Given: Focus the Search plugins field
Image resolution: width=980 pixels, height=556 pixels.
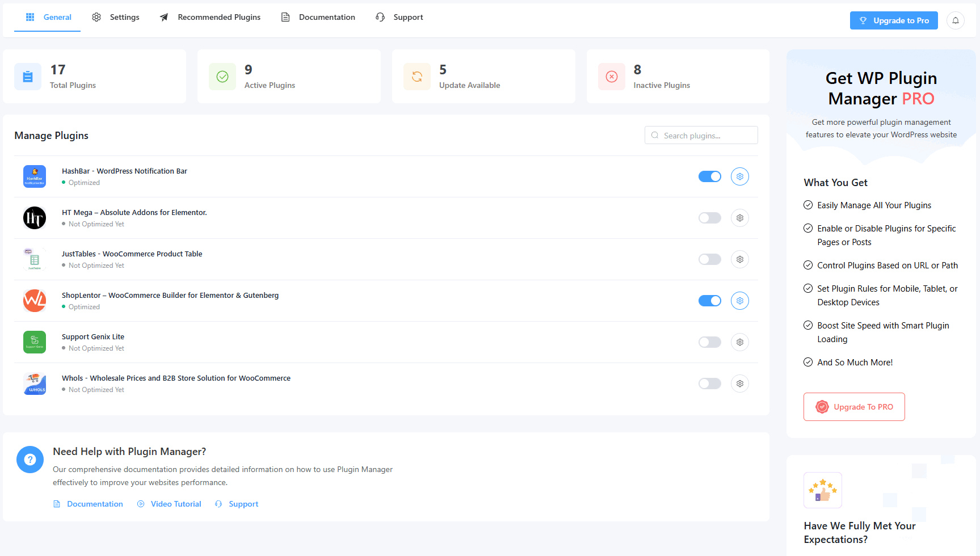Looking at the screenshot, I should pyautogui.click(x=701, y=135).
